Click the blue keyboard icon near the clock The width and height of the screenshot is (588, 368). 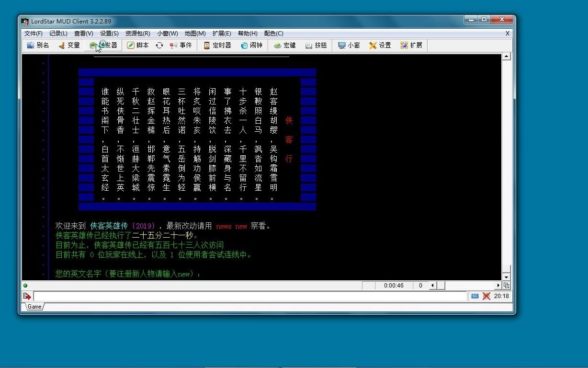[475, 296]
